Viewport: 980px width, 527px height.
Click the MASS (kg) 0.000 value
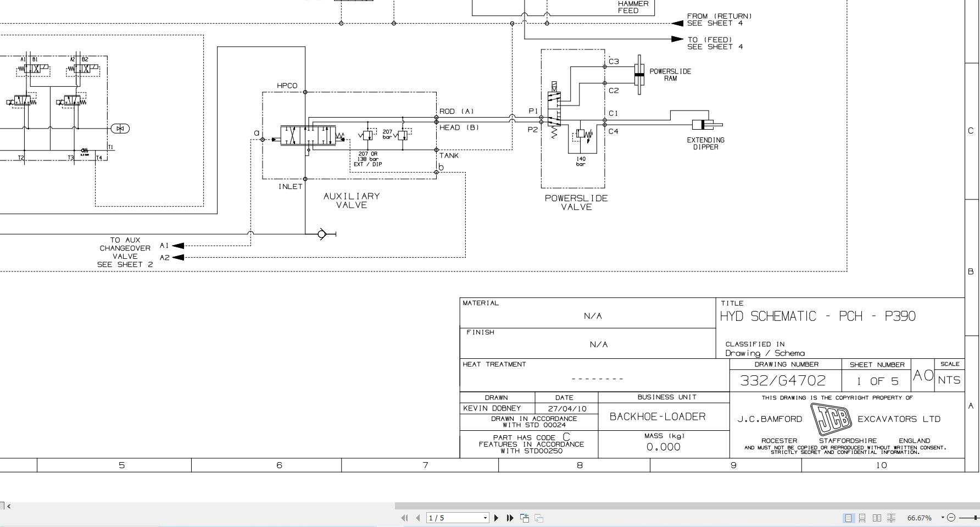click(x=664, y=447)
